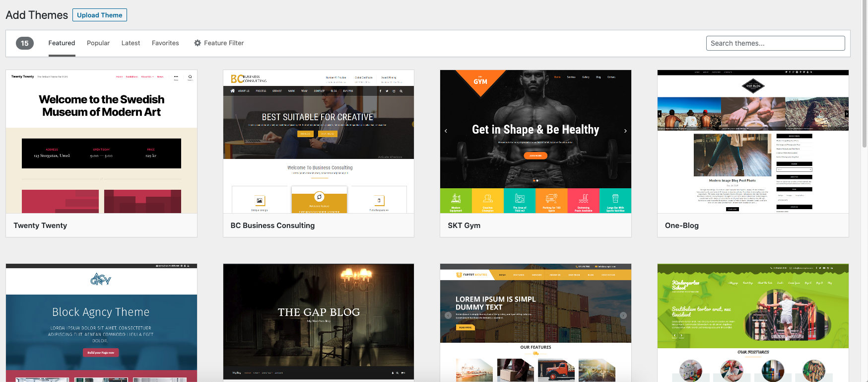Click the Feature Filter gear icon
The height and width of the screenshot is (382, 868).
[x=198, y=43]
